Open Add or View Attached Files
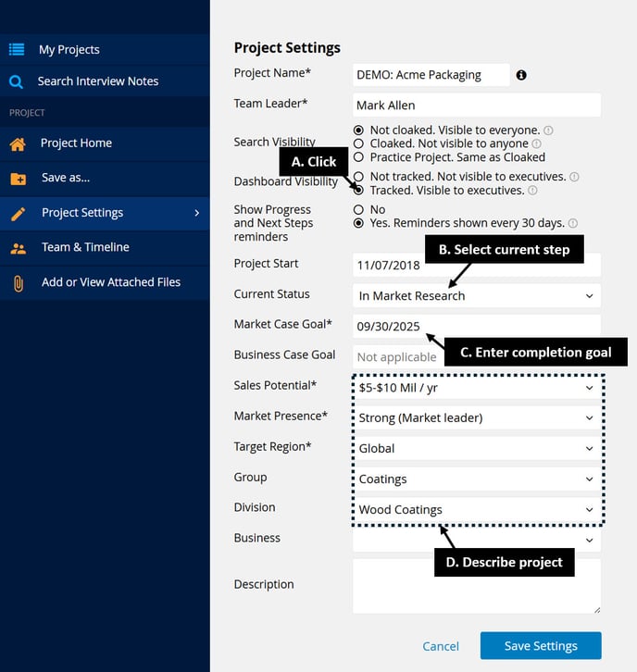 point(105,282)
